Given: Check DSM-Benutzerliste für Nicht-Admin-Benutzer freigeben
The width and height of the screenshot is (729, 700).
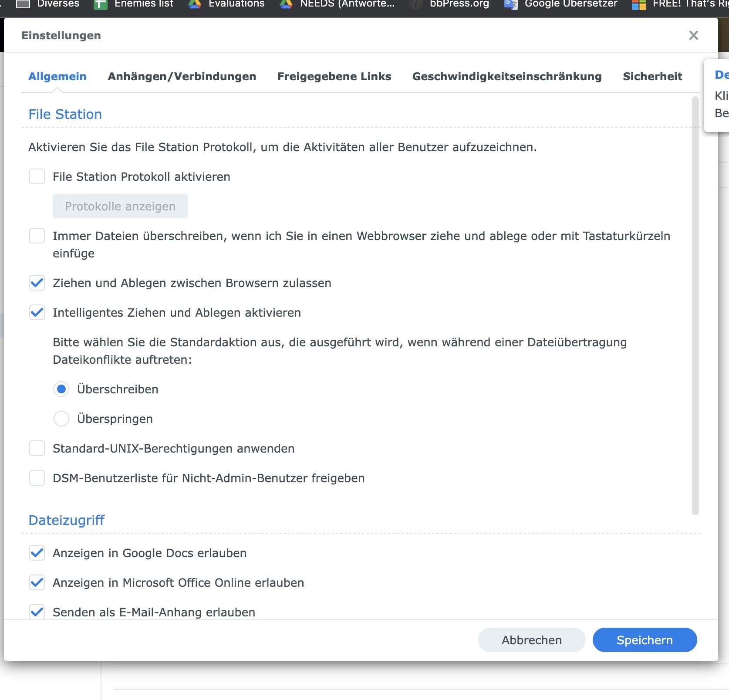Looking at the screenshot, I should [x=37, y=478].
